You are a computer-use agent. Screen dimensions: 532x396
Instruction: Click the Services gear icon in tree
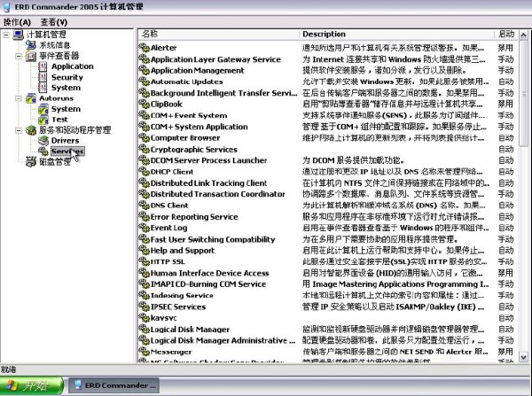coord(43,151)
